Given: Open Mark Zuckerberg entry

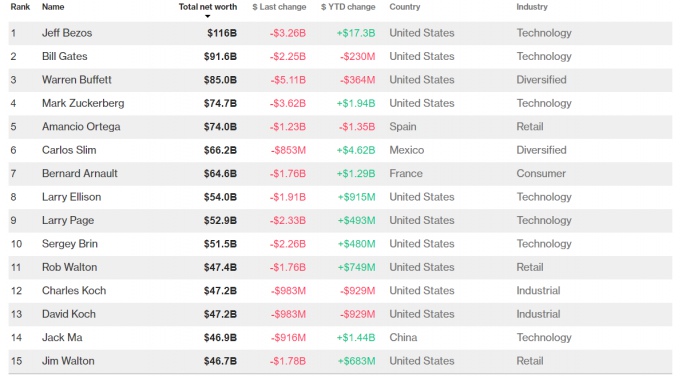Looking at the screenshot, I should click(x=83, y=103).
